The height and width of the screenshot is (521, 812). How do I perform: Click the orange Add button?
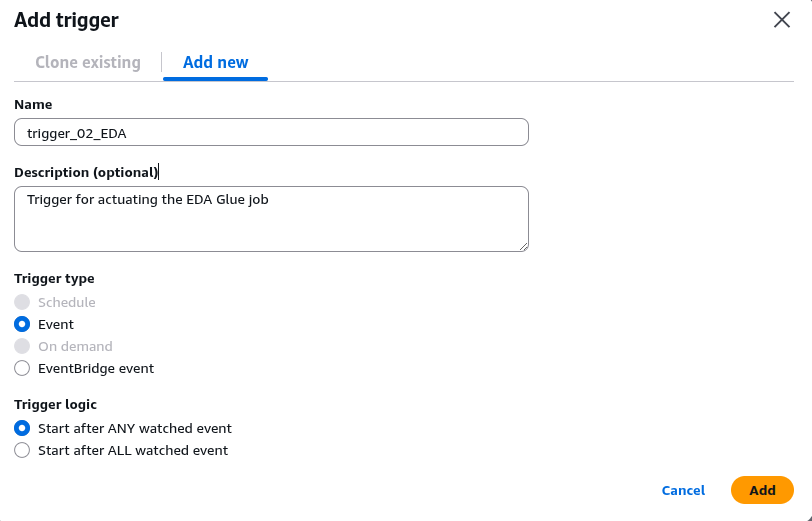click(x=762, y=490)
